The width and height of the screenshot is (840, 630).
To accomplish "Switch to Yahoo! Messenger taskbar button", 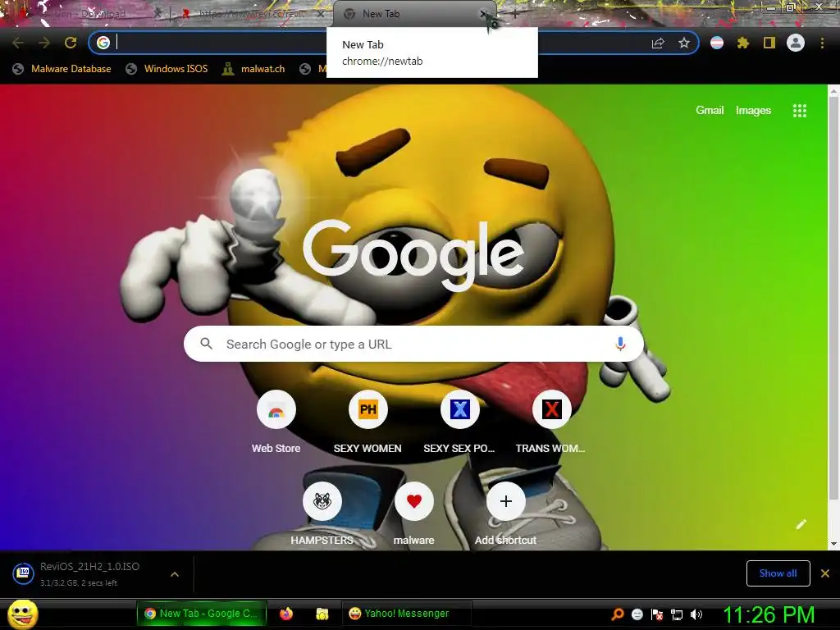I will coord(406,614).
